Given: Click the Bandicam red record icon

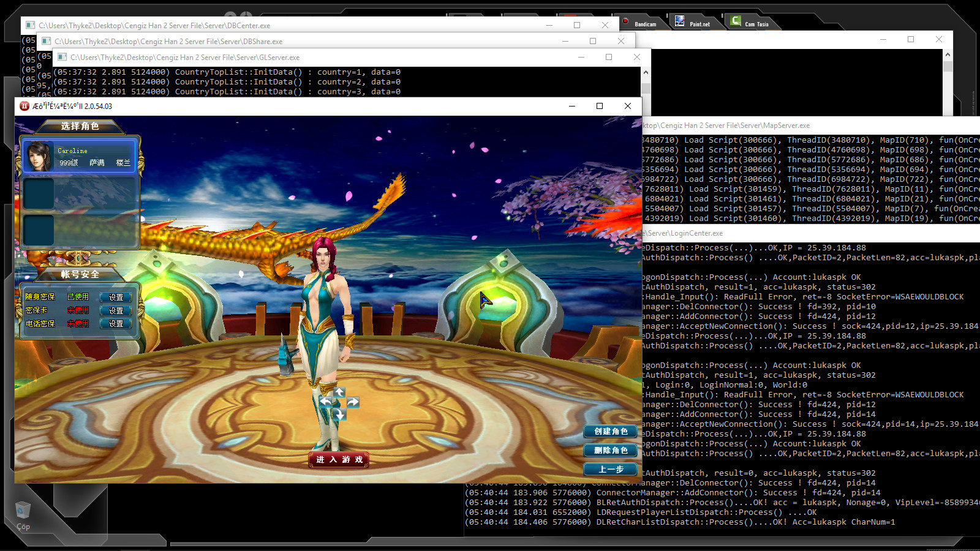Looking at the screenshot, I should pos(625,21).
